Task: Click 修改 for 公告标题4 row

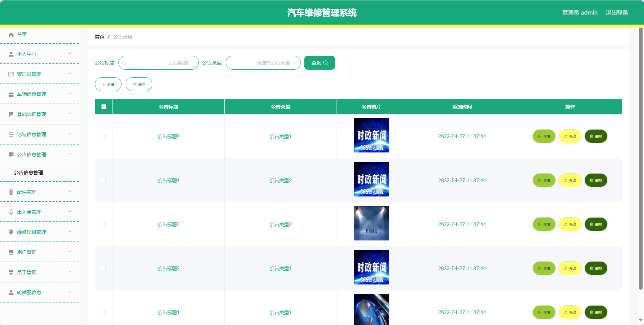Action: pyautogui.click(x=570, y=180)
